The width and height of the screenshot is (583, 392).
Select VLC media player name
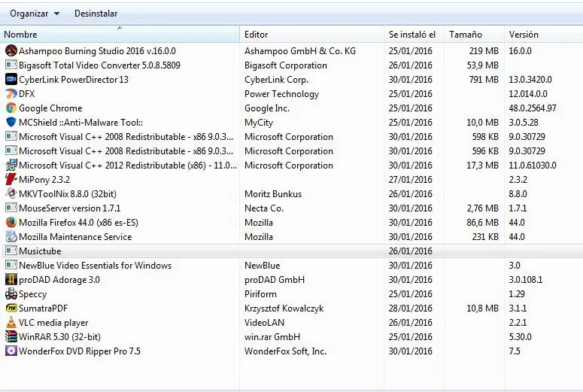click(53, 323)
